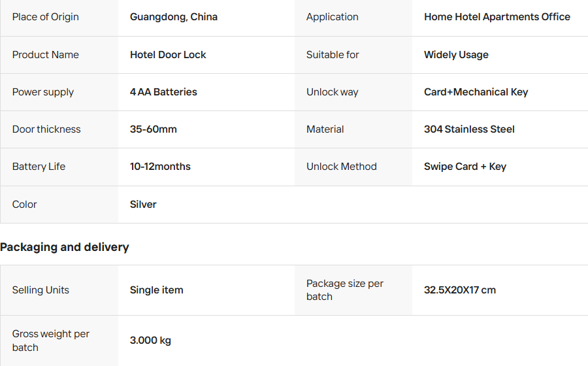Select the "Swipe Card + Key" value
This screenshot has height=366, width=588.
tap(465, 167)
